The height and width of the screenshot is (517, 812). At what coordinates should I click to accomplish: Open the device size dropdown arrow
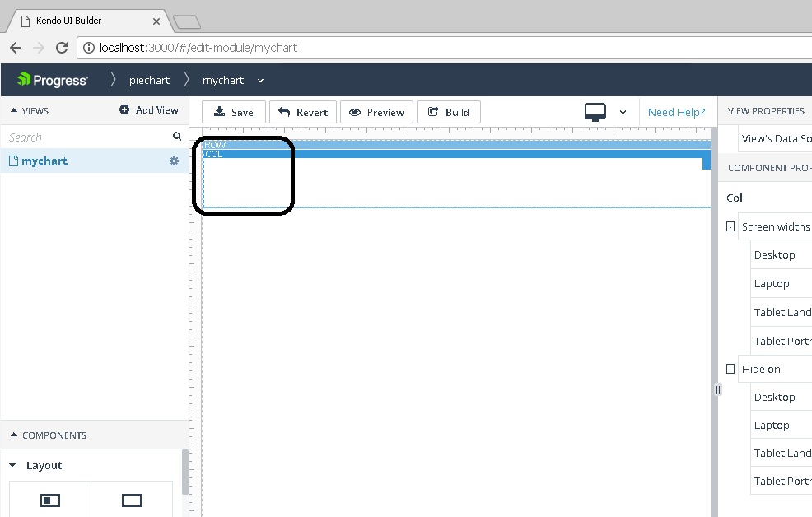[x=623, y=112]
